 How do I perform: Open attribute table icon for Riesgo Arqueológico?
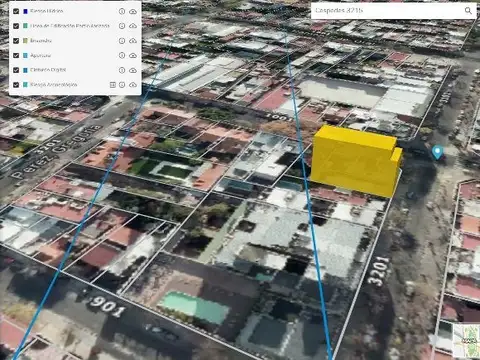coord(113,85)
